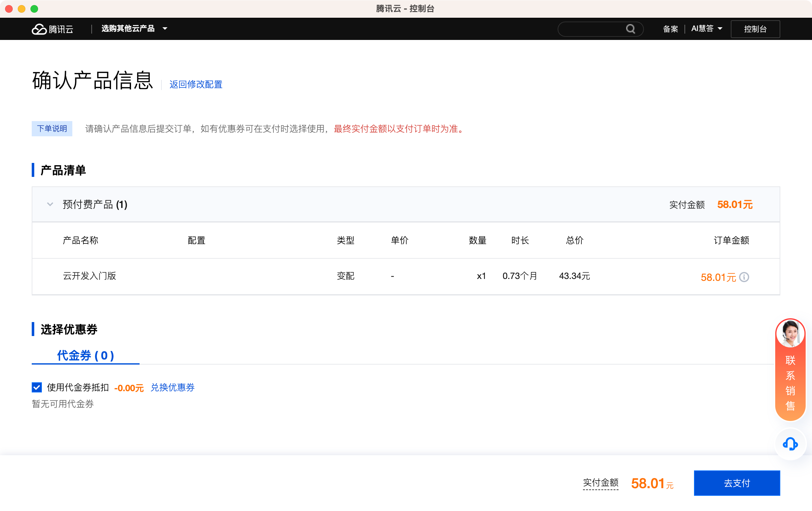This screenshot has width=812, height=511.
Task: Click the 去支付 pay button
Action: click(x=737, y=483)
